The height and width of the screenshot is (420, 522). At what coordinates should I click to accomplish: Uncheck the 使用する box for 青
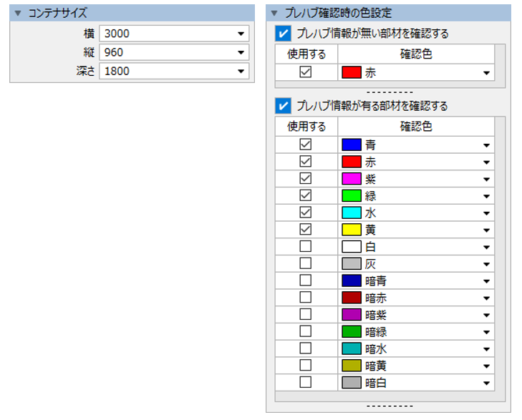click(306, 145)
